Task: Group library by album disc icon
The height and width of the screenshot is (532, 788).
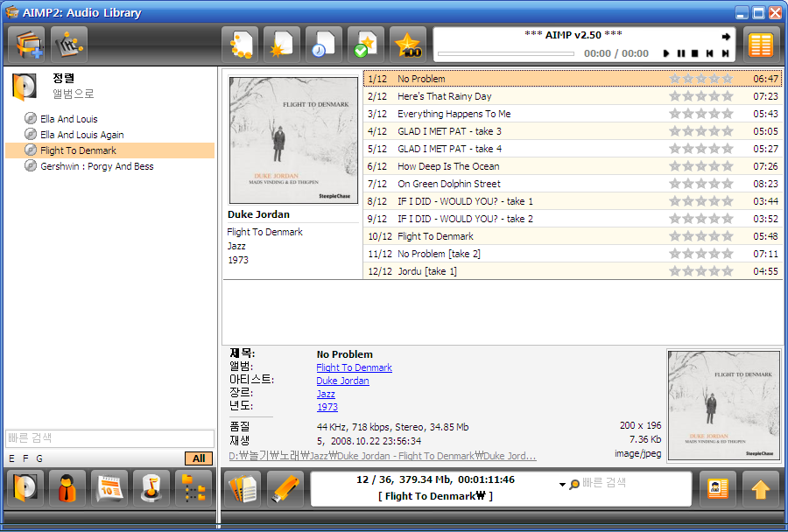Action: pos(25,487)
